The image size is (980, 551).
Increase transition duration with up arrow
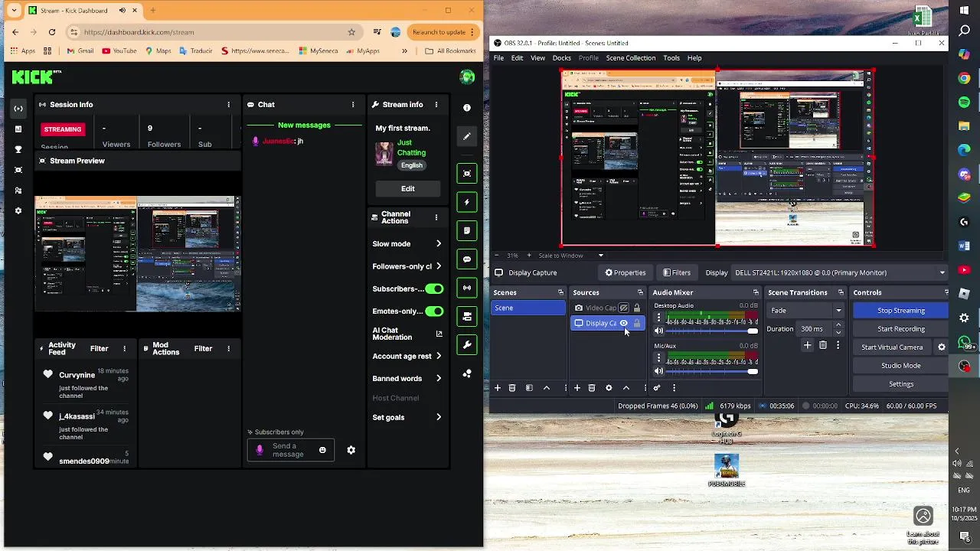[838, 325]
